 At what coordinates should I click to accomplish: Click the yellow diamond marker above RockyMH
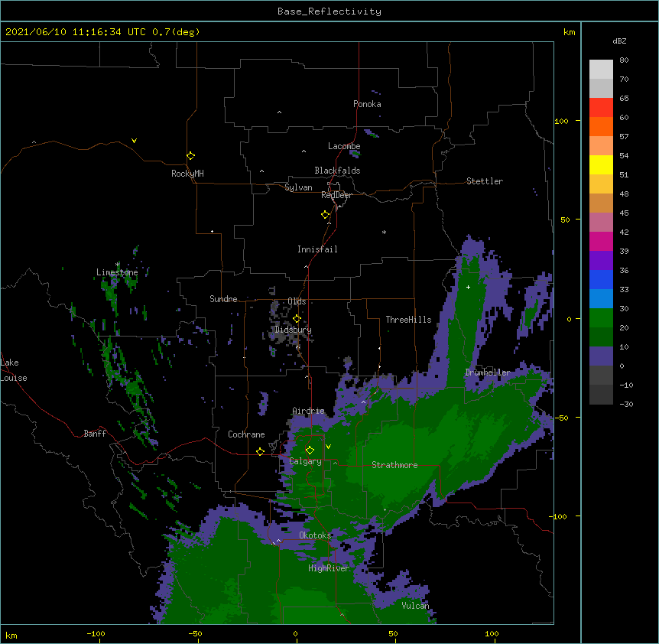tap(190, 156)
